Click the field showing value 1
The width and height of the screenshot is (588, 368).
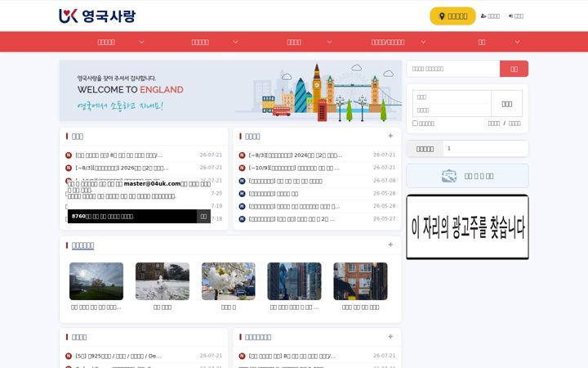point(485,148)
